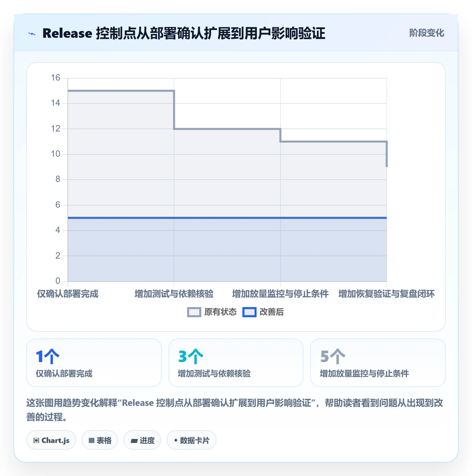Click the chart title Release 控制点从部署确认扩展到用户影响验证
This screenshot has height=476, width=472.
(184, 33)
